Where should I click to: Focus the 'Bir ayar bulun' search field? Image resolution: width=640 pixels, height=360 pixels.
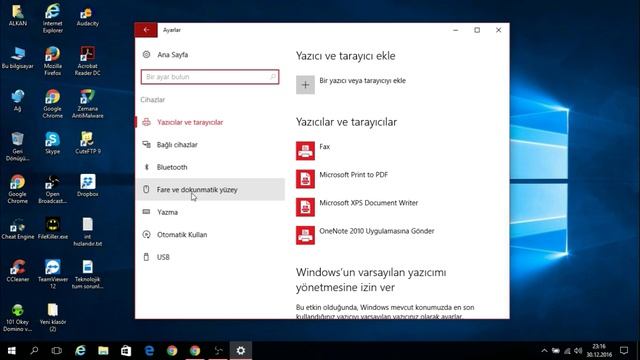pos(210,77)
